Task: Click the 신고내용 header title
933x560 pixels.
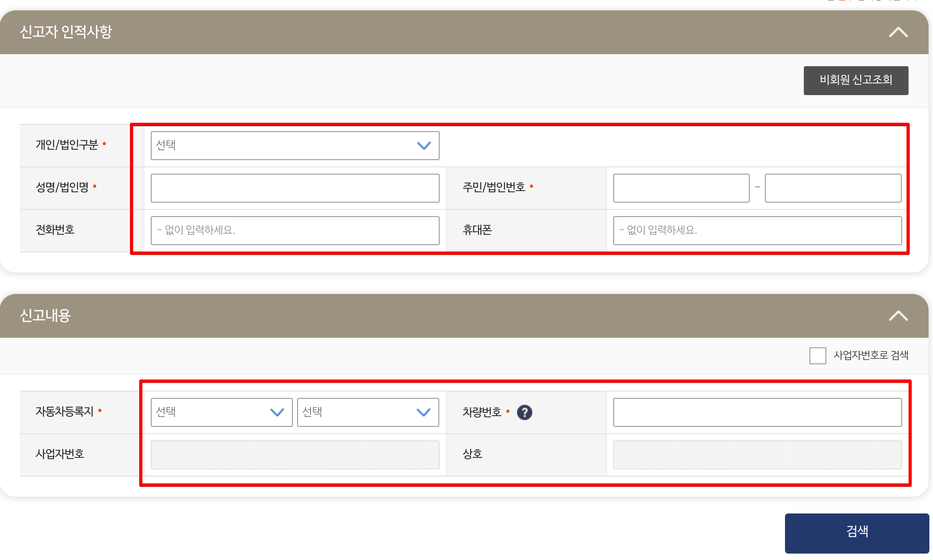Action: [x=45, y=316]
